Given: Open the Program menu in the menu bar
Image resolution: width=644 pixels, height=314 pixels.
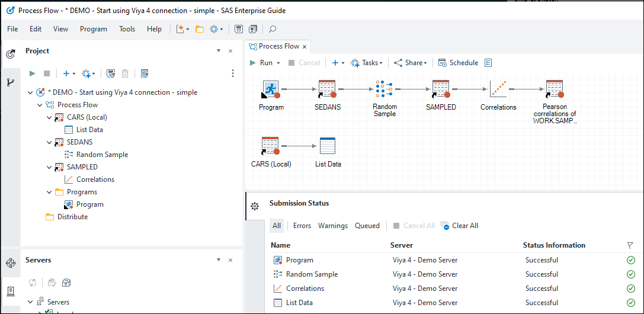Looking at the screenshot, I should tap(94, 29).
